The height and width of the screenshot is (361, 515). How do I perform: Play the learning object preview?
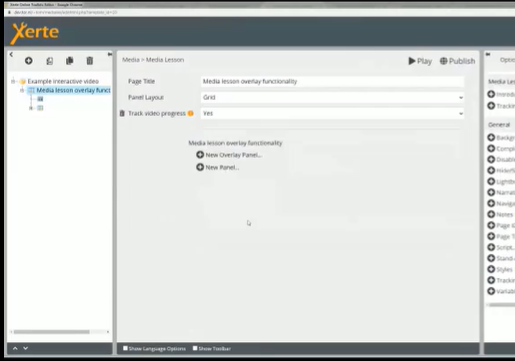pyautogui.click(x=420, y=61)
